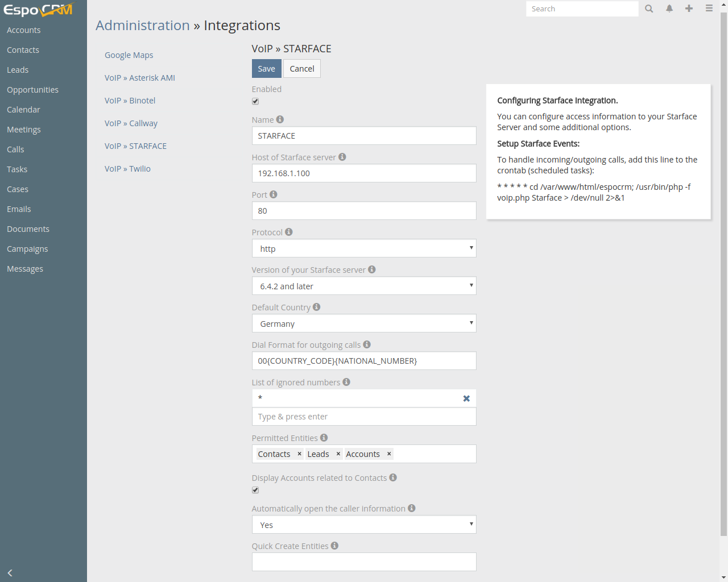Show info for Default Country
The height and width of the screenshot is (582, 728).
[x=317, y=307]
